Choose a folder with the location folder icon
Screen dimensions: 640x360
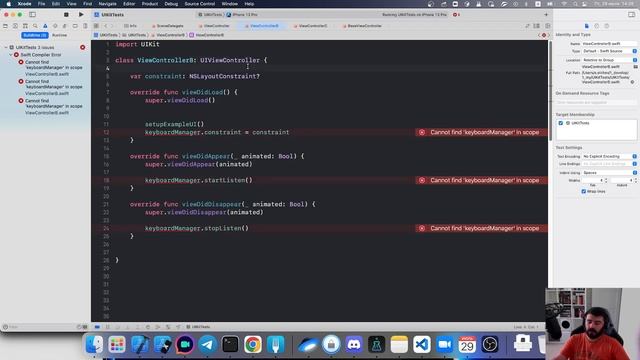click(636, 67)
